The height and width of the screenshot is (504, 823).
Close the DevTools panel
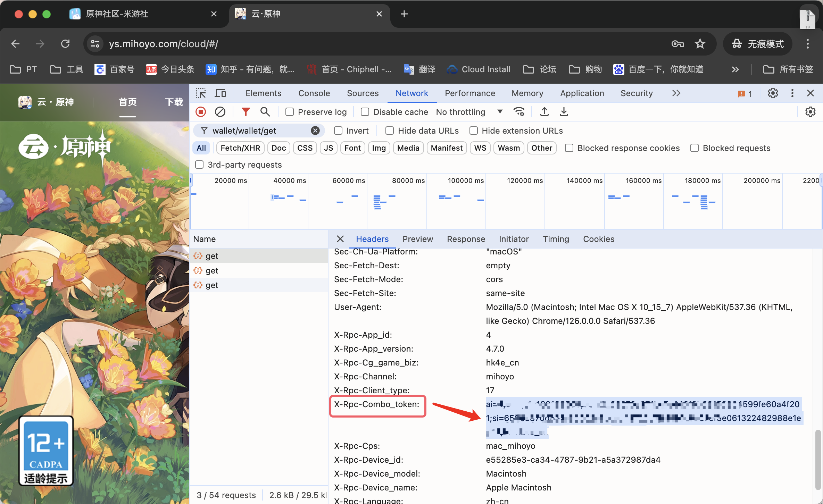[810, 93]
